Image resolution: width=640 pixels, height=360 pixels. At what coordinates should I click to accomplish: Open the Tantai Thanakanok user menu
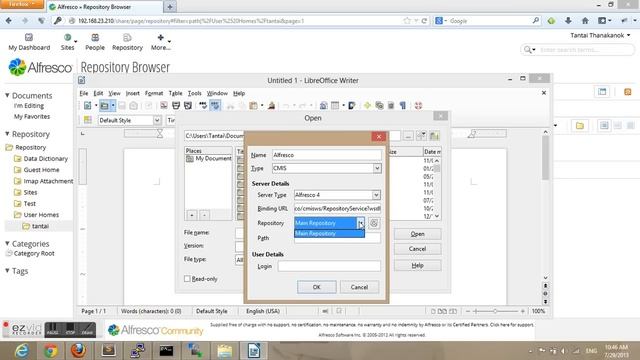click(600, 36)
